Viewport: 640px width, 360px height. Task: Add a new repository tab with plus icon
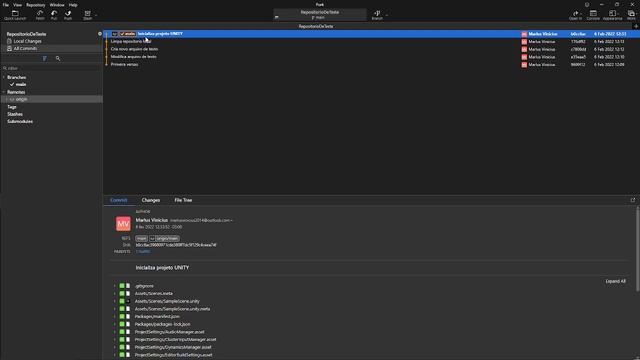pyautogui.click(x=636, y=26)
